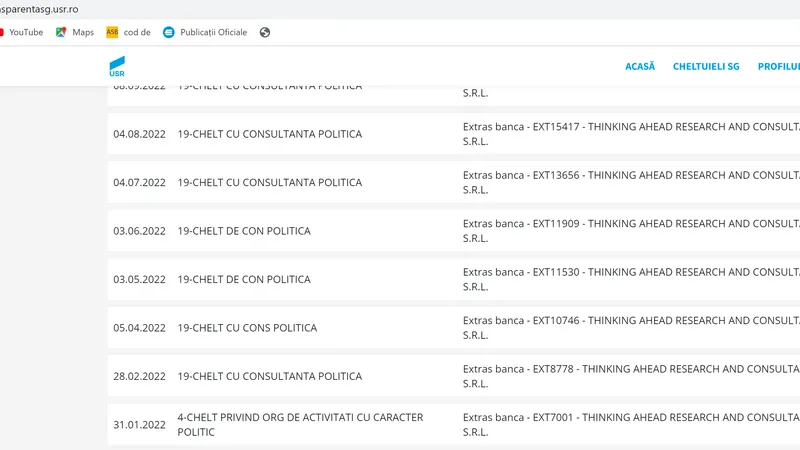Click '19-CHELT CU CONS POLITICA' text
Image resolution: width=800 pixels, height=450 pixels.
tap(247, 328)
